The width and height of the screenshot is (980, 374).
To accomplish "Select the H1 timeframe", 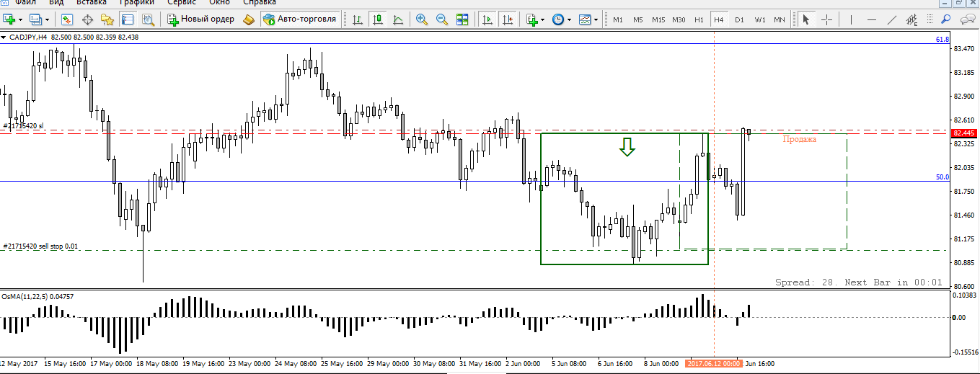I will 699,19.
